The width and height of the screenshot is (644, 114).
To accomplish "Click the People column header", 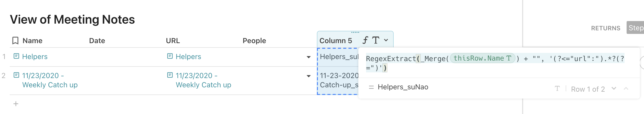I will pyautogui.click(x=254, y=41).
